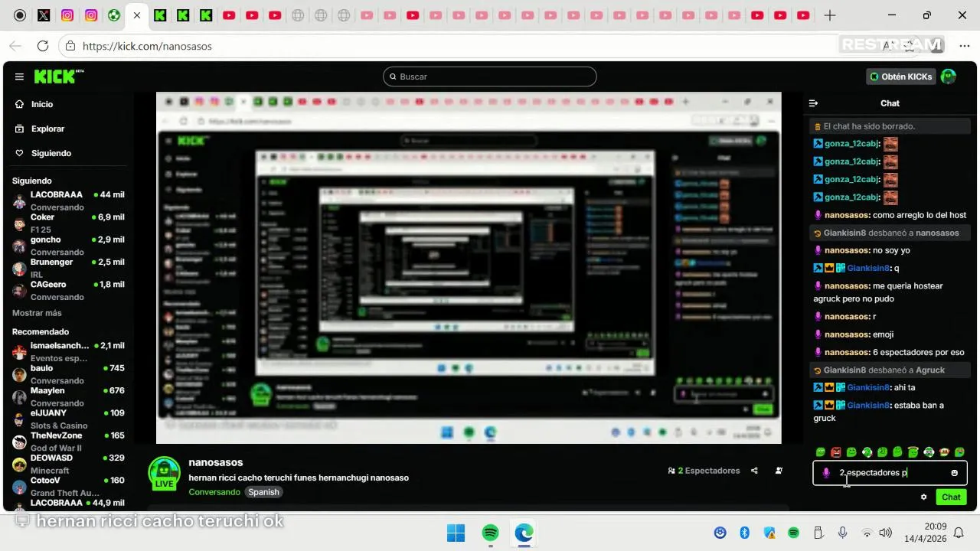The width and height of the screenshot is (980, 551).
Task: Click the user icon next to share
Action: (x=779, y=471)
